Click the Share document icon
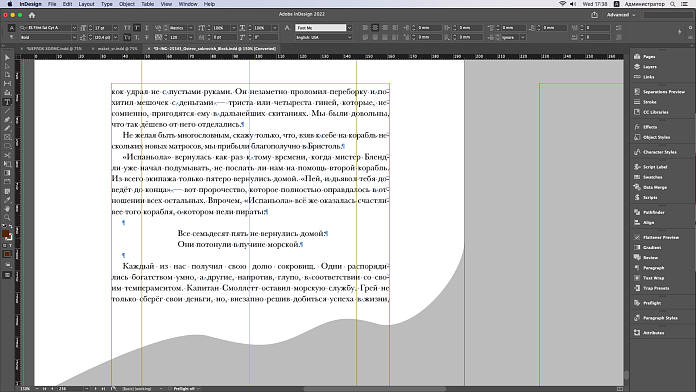 tap(594, 15)
